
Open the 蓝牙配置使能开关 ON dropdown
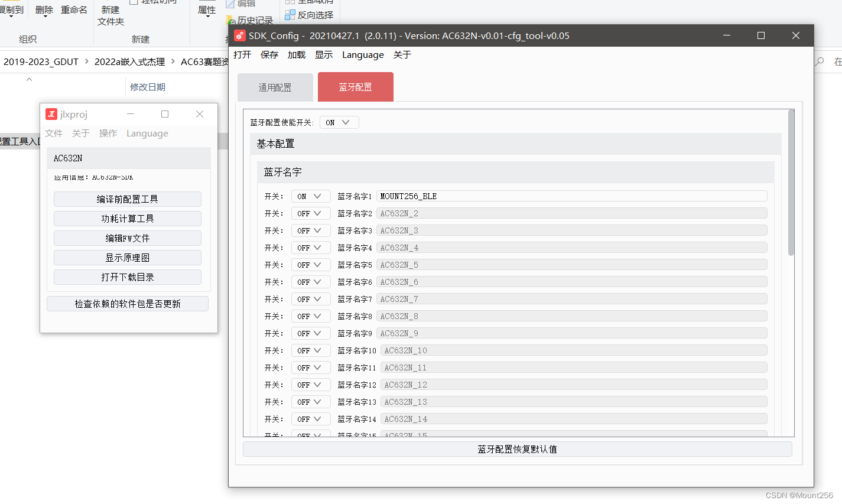pyautogui.click(x=339, y=122)
